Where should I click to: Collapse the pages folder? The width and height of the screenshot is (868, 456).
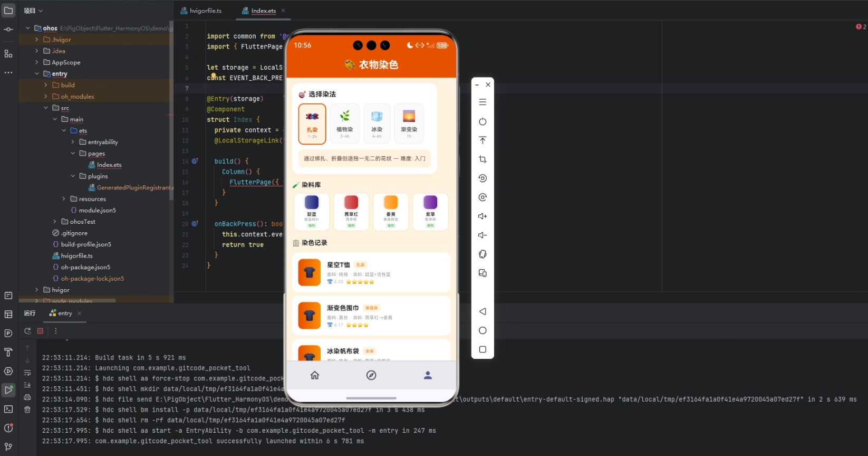[73, 154]
